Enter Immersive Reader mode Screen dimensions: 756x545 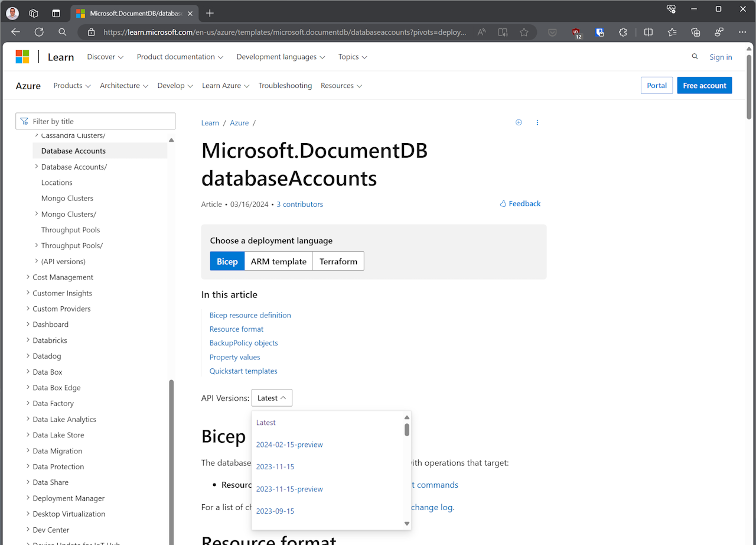pos(503,33)
